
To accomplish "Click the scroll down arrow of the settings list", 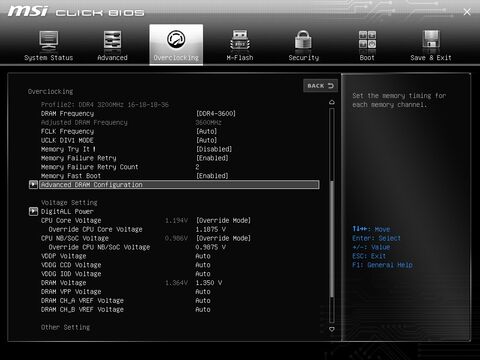I will click(x=332, y=329).
